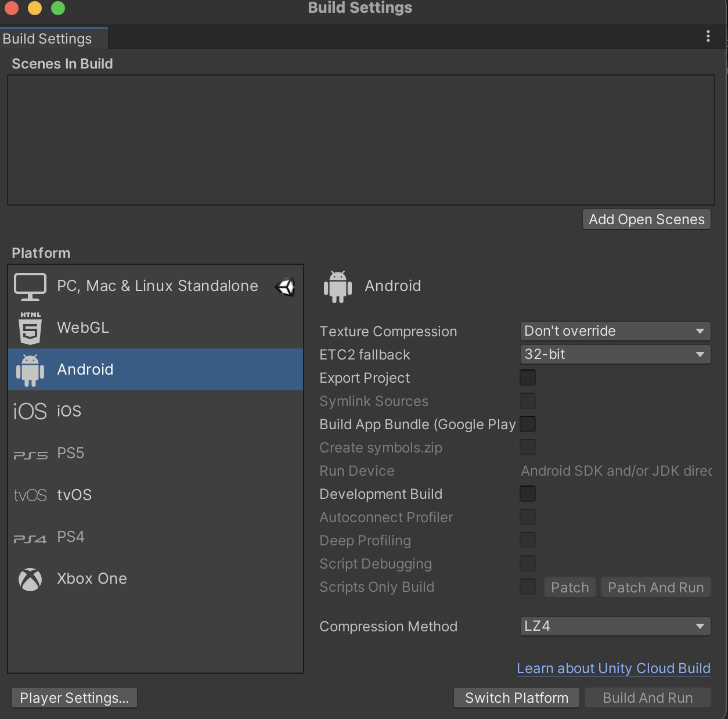Toggle the Script Debugging checkbox
This screenshot has height=719, width=728.
[x=528, y=563]
